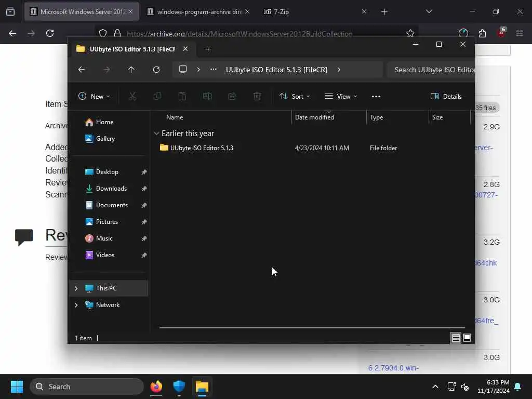Click the Copy icon in Explorer toolbar
532x399 pixels.
(x=157, y=96)
